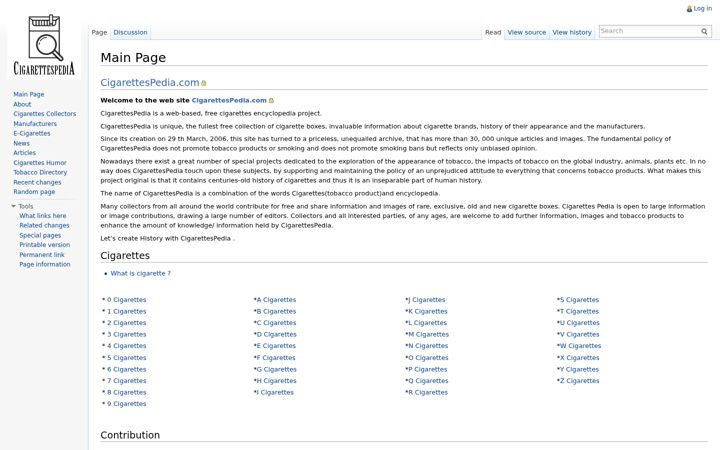The width and height of the screenshot is (720, 450).
Task: Open the B Cigarettes list
Action: point(276,311)
